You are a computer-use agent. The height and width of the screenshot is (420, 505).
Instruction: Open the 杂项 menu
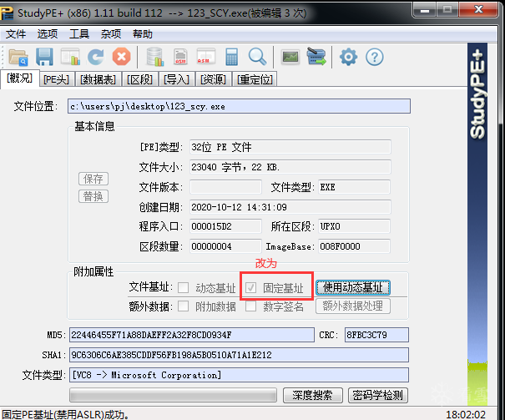[111, 34]
